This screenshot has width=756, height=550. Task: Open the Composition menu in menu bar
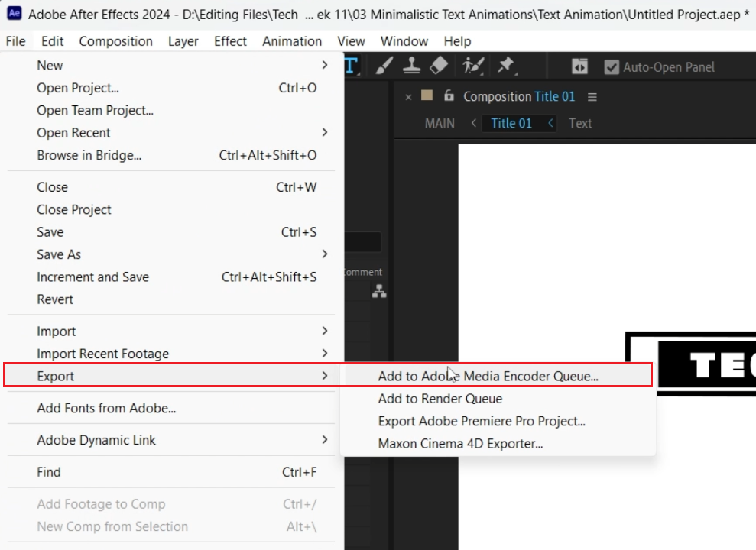tap(115, 41)
